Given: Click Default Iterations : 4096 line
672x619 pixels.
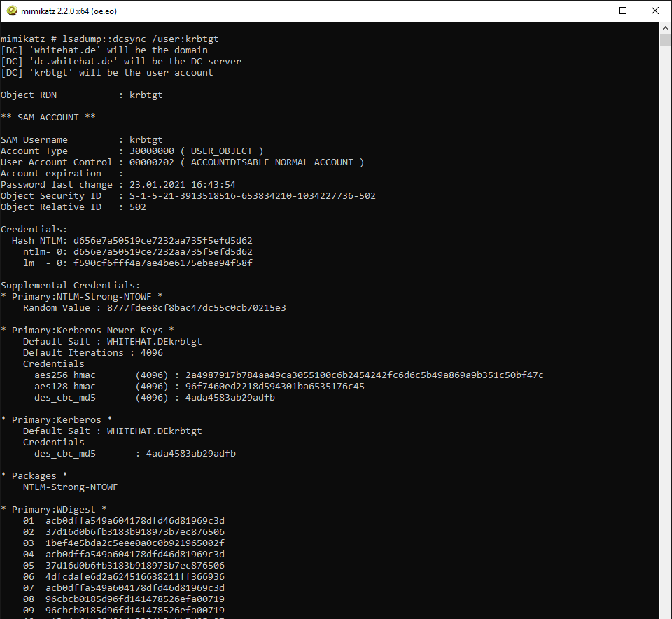Looking at the screenshot, I should click(93, 352).
